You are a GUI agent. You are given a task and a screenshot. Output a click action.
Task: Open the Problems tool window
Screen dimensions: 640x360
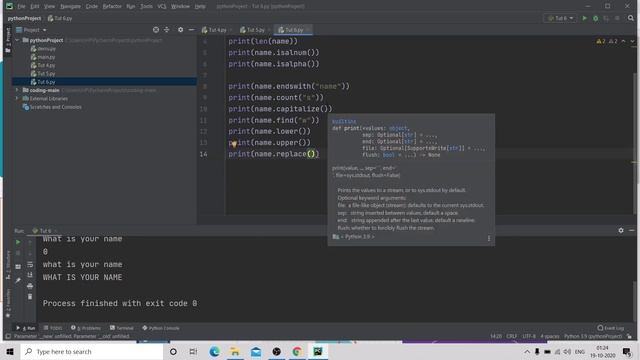coord(86,328)
